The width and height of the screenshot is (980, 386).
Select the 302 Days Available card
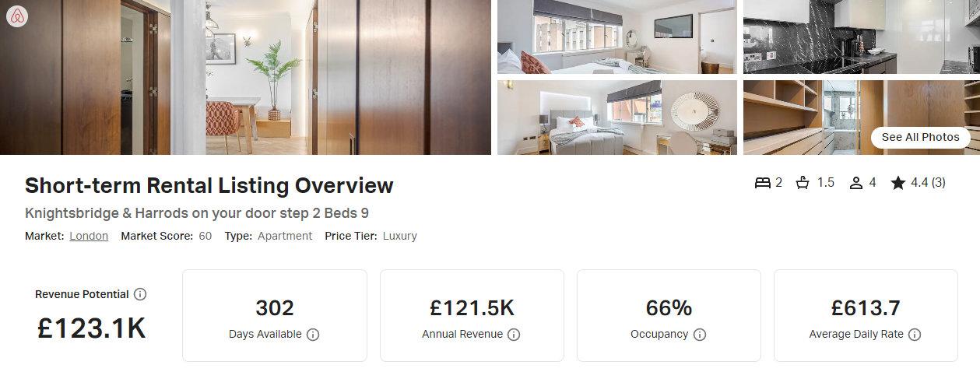[x=275, y=315]
